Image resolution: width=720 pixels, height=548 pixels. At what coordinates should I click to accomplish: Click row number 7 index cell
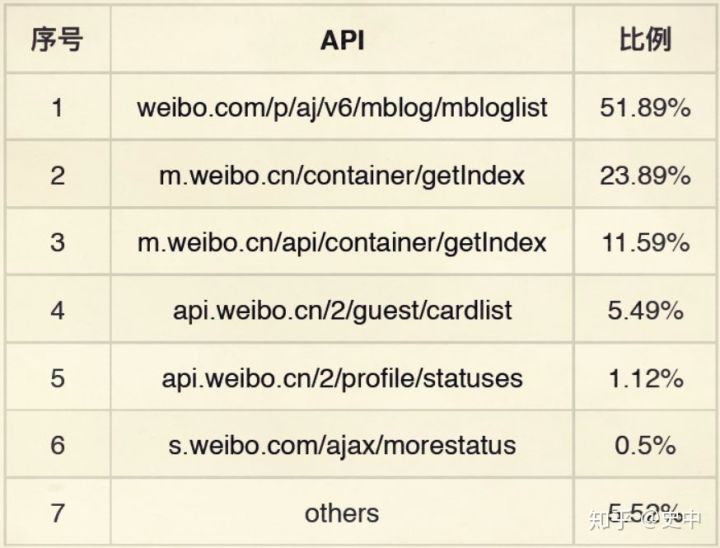coord(57,513)
